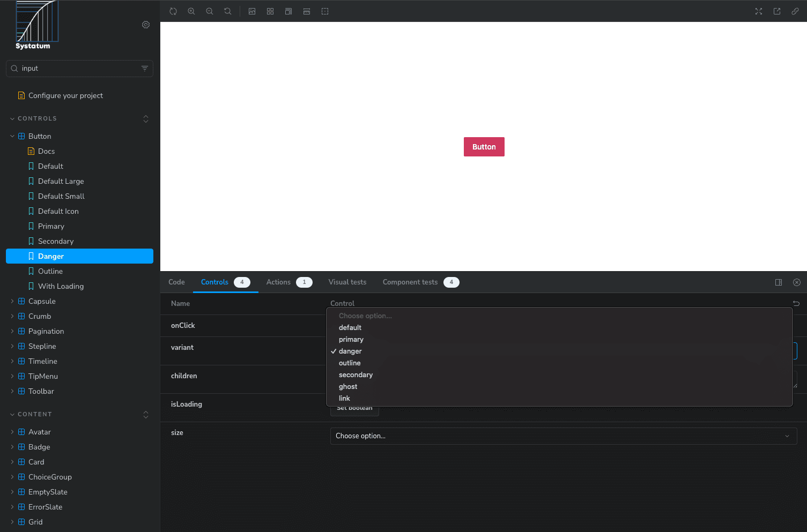
Task: Choose the ghost variant option
Action: 559,387
